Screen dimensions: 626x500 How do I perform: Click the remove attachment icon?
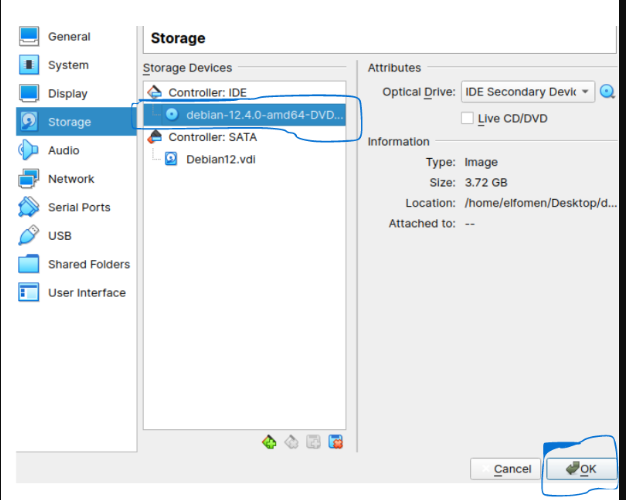(x=336, y=442)
